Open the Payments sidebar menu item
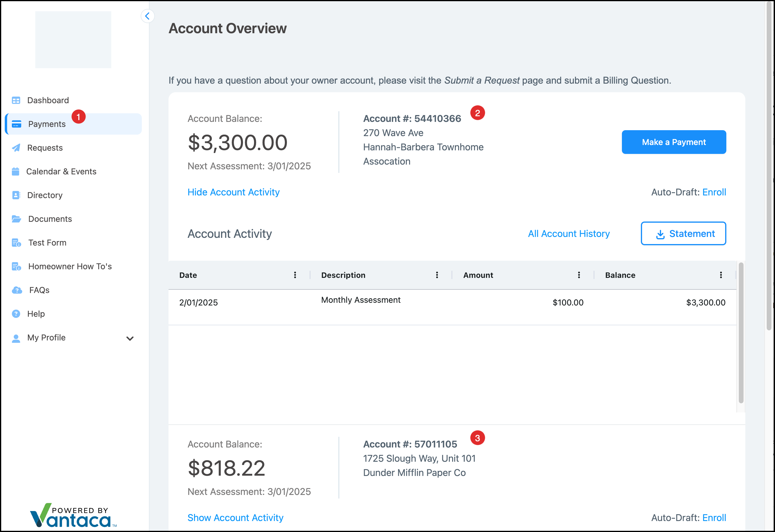775x532 pixels. pos(47,124)
